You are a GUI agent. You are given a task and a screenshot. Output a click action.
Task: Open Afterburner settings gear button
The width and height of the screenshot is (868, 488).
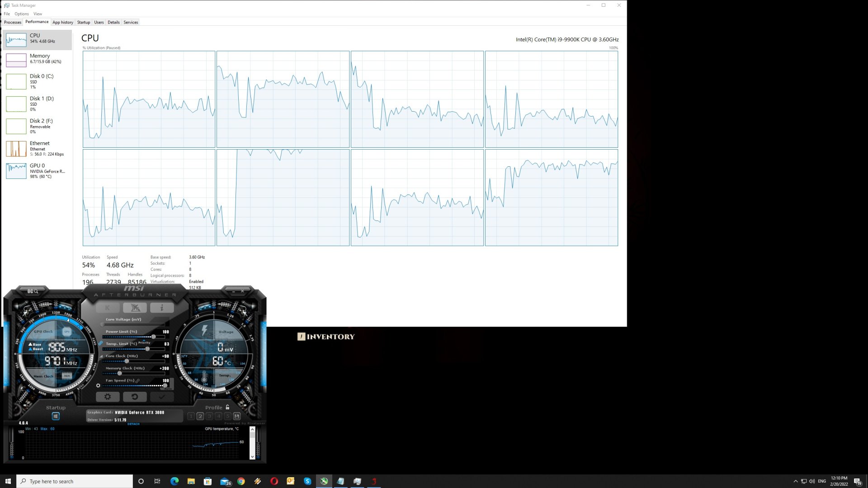(x=108, y=397)
